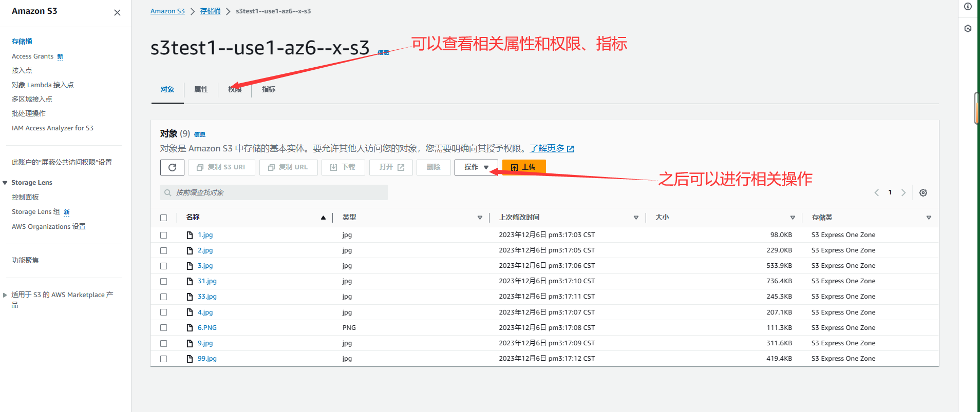980x412 pixels.
Task: Open the 操作 actions dropdown
Action: [476, 167]
